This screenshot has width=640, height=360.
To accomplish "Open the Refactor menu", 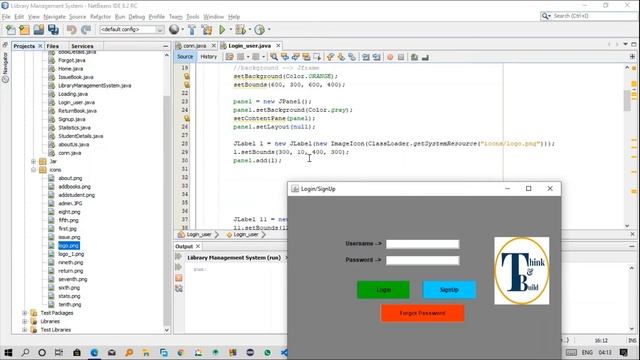I will click(100, 17).
